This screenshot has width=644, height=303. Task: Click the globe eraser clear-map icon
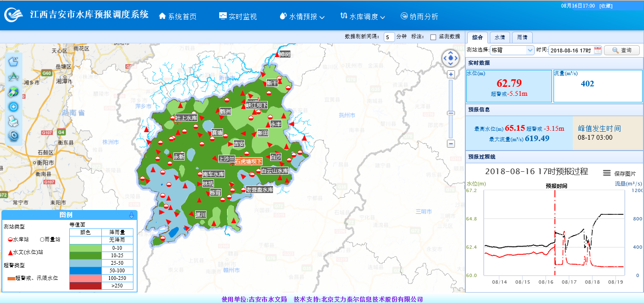click(13, 92)
